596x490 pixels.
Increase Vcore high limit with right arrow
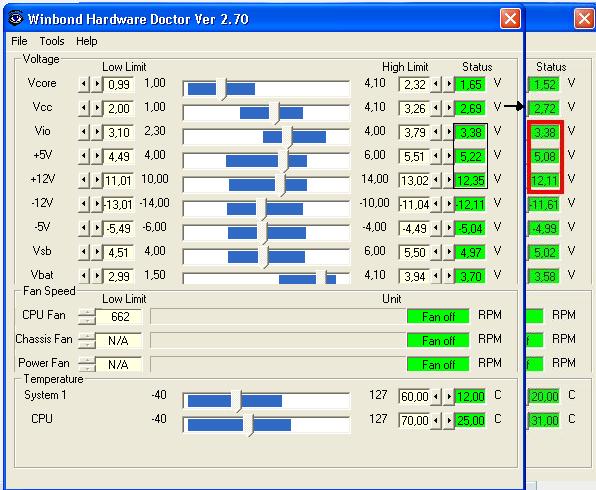(x=449, y=84)
